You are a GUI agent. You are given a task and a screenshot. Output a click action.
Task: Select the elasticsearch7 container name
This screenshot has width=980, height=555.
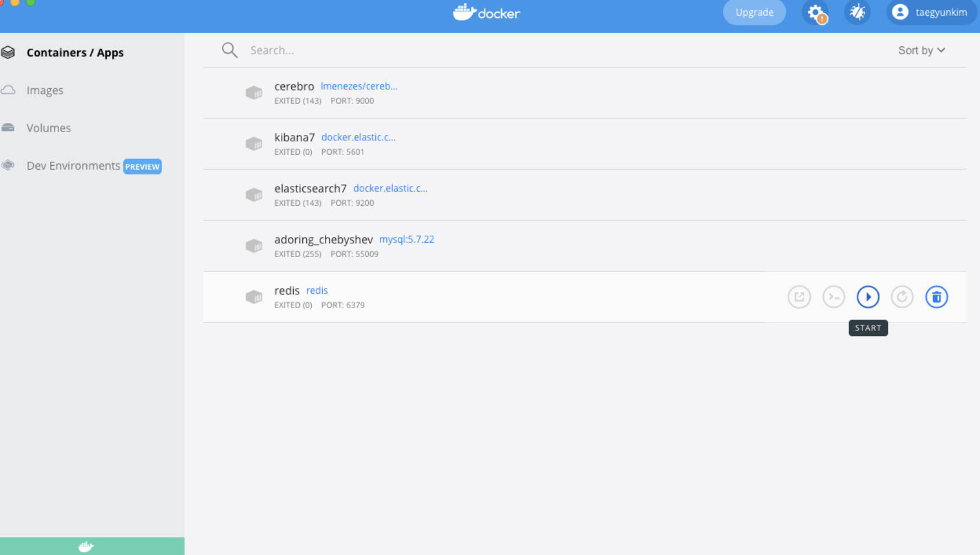click(310, 188)
